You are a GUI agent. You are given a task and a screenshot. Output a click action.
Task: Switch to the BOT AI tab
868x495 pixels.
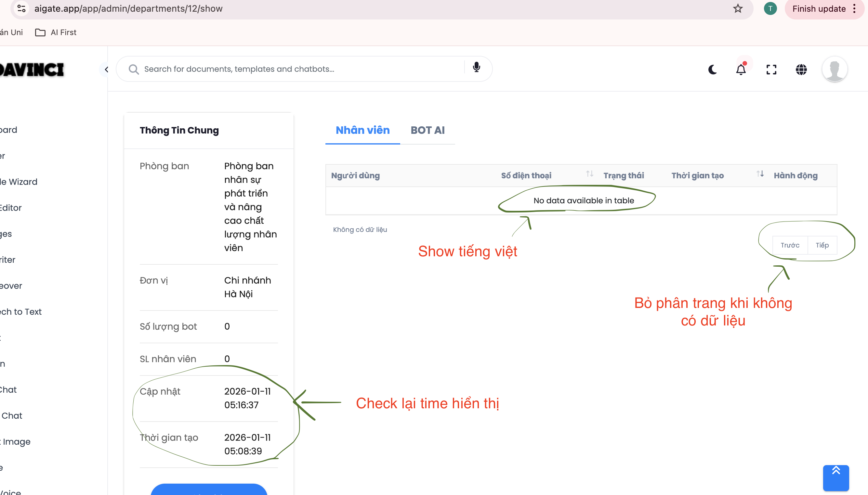[x=427, y=130]
